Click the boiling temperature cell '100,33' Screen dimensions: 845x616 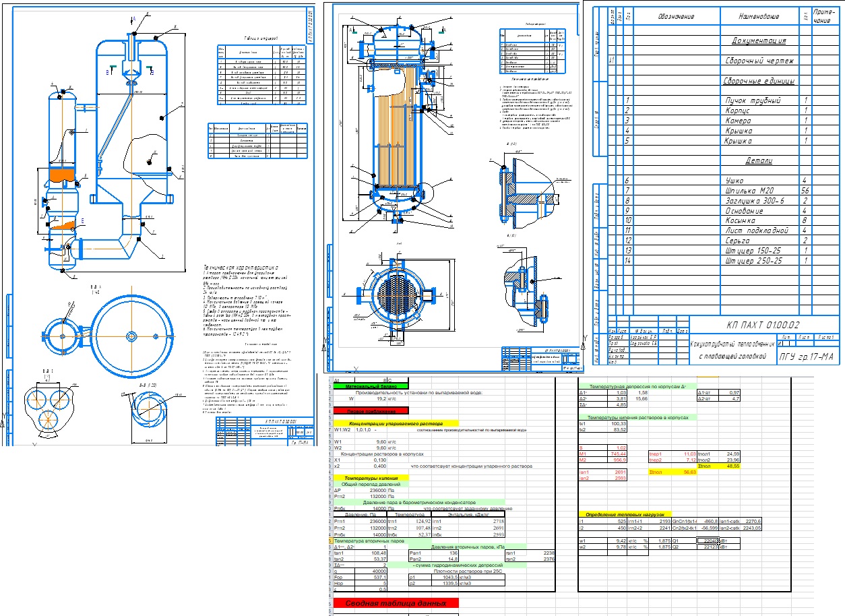pyautogui.click(x=618, y=423)
